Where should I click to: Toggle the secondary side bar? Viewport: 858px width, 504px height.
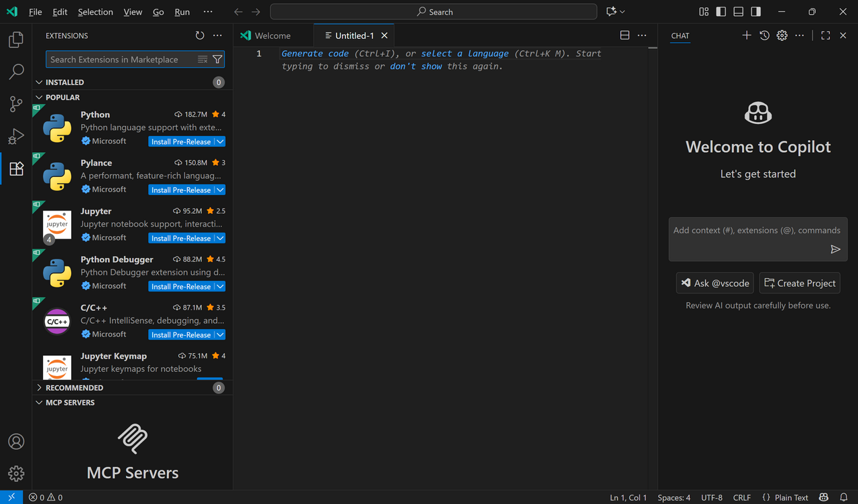point(756,11)
